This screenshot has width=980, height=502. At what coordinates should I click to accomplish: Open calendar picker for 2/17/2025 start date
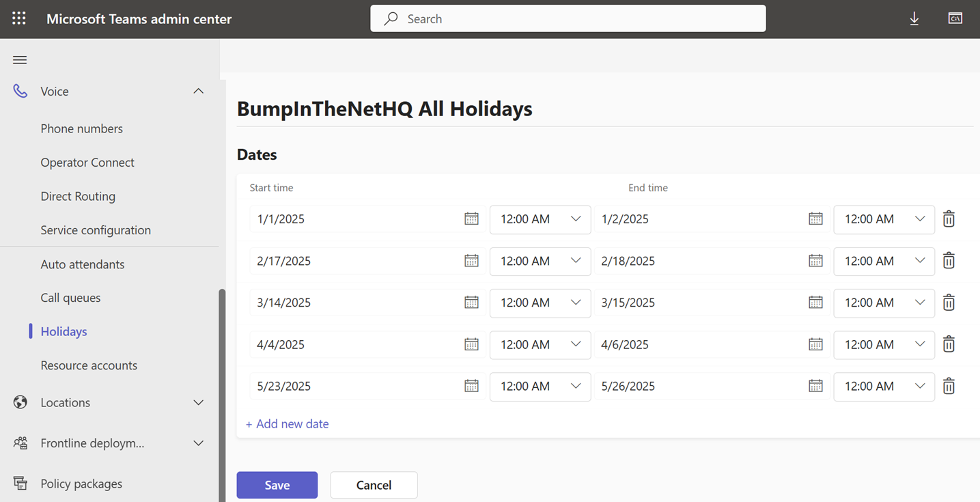tap(471, 261)
